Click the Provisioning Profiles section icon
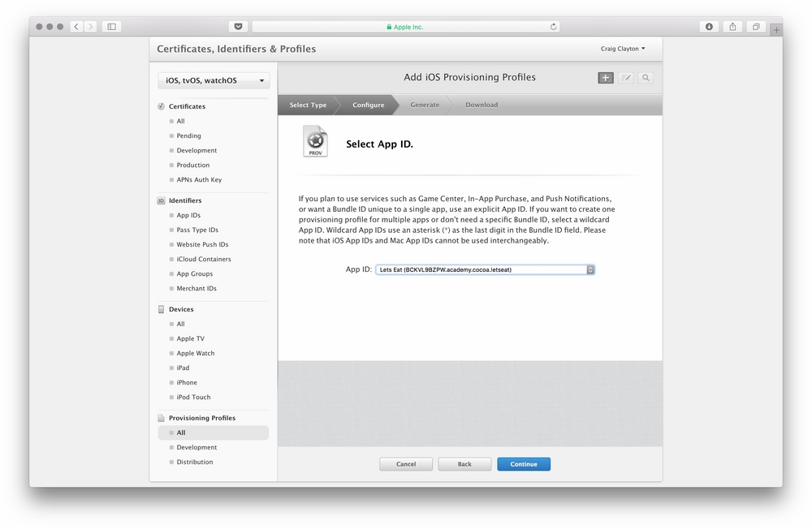This screenshot has height=529, width=812. (161, 418)
